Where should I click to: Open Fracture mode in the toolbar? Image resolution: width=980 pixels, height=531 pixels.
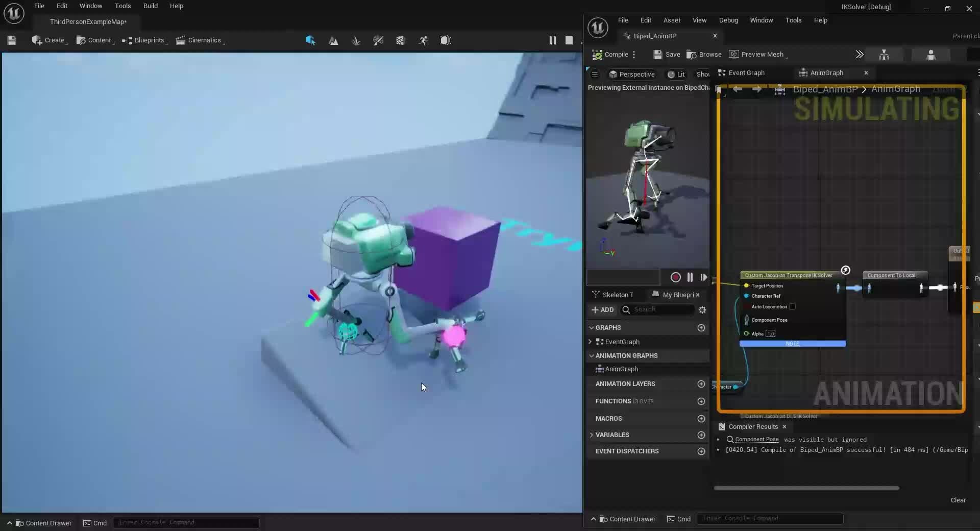click(x=400, y=40)
